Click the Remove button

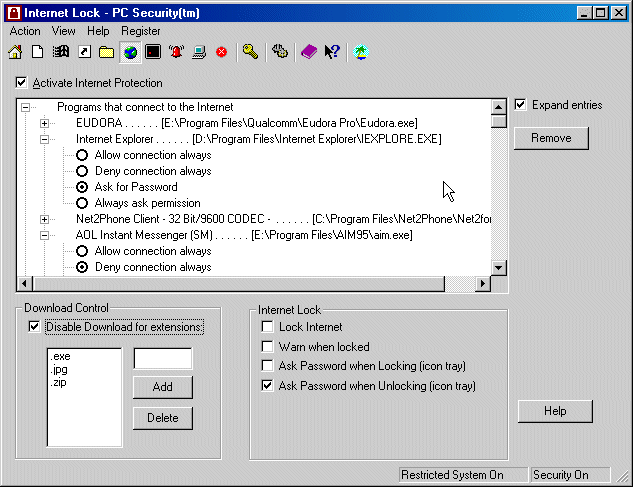tap(551, 138)
